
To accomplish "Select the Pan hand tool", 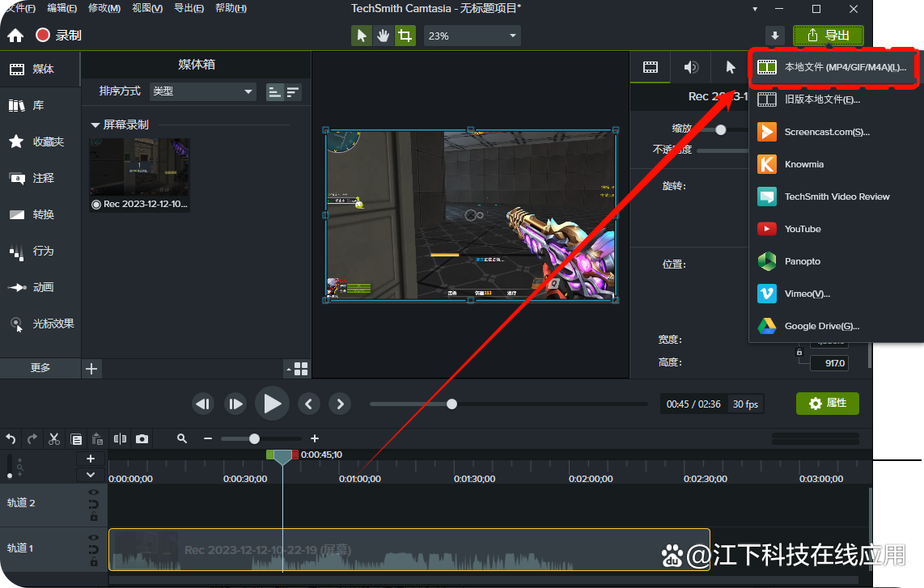I will point(383,36).
